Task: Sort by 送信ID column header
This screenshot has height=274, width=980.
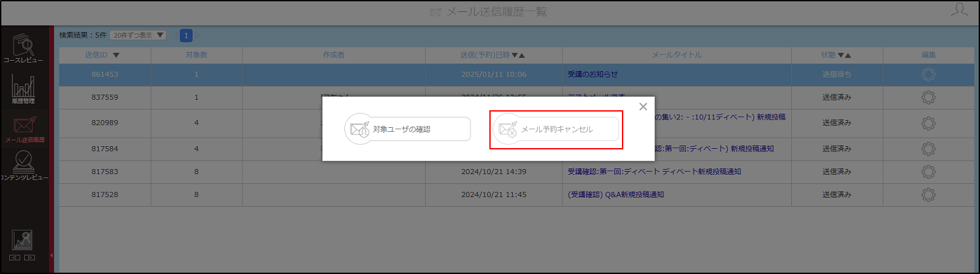Action: pos(103,55)
